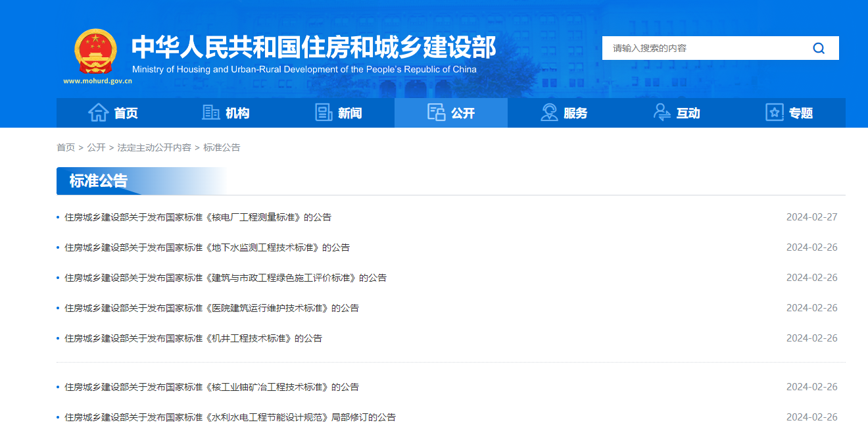Click the building icon for 机构
The image size is (868, 435).
click(210, 113)
